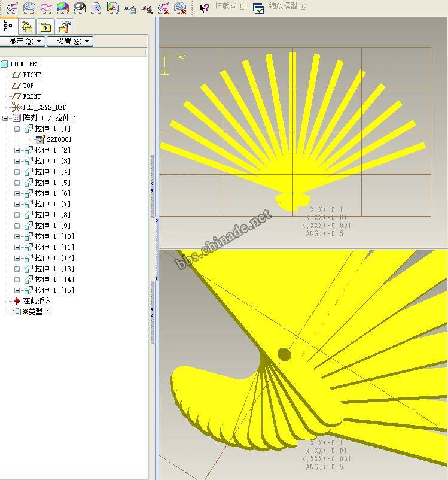Expand the 拉伸 1 [15] feature node
448x480 pixels.
17,290
